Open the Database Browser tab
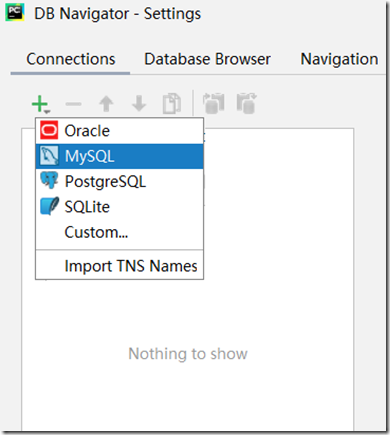The image size is (390, 435). click(x=207, y=59)
